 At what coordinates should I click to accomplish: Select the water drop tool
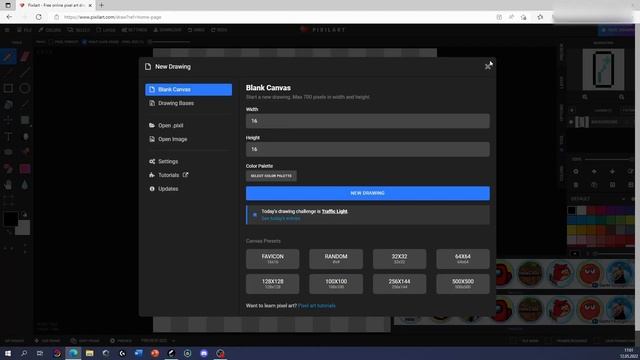tap(25, 184)
